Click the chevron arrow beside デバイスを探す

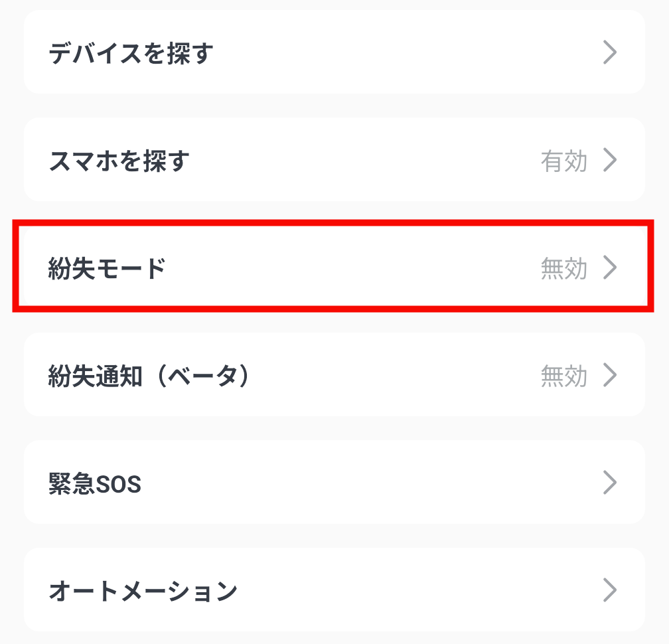(x=610, y=52)
